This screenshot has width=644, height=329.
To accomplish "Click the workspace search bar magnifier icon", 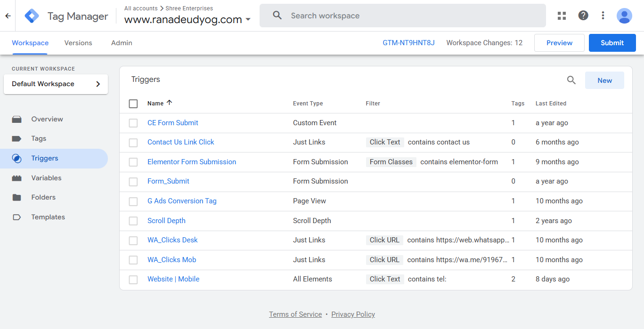I will tap(277, 16).
